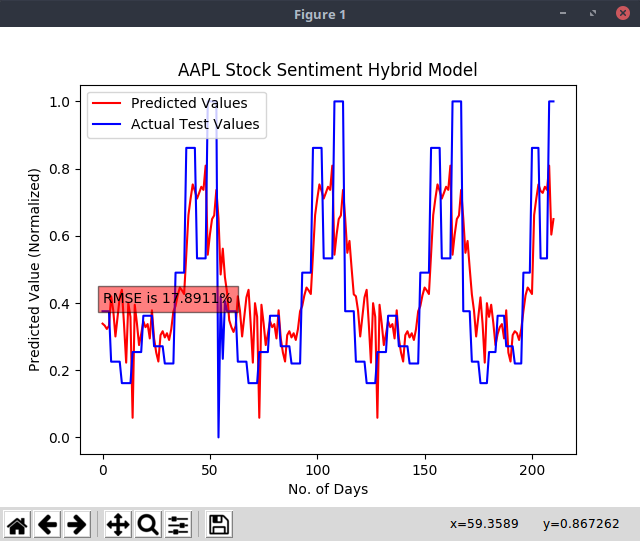Click the chart title 'AAPL Stock Sentiment Hybrid Model'

pyautogui.click(x=328, y=70)
